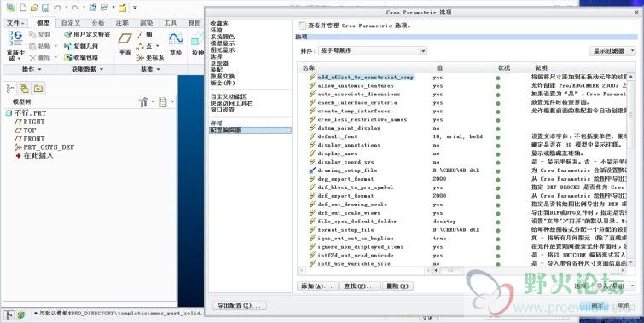Click the 删除(D) button
Screen dimensions: 644x323
[x=397, y=286]
